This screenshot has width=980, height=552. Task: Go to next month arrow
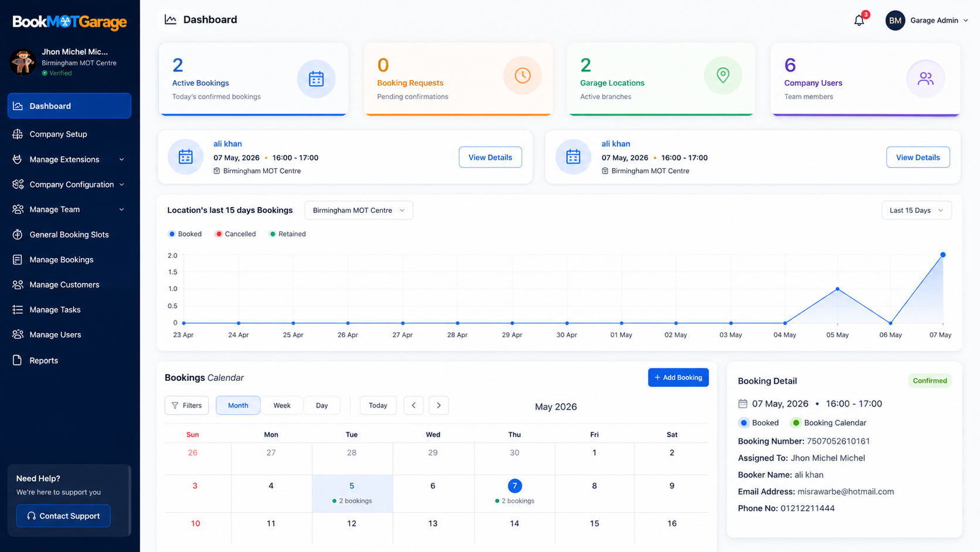439,405
